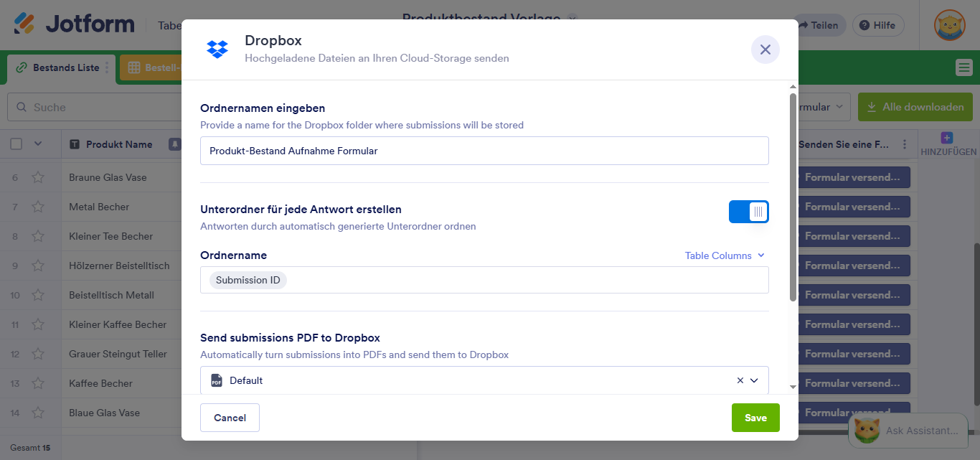Viewport: 980px width, 460px height.
Task: Click the bell icon in Produkt Name header
Action: tap(174, 144)
